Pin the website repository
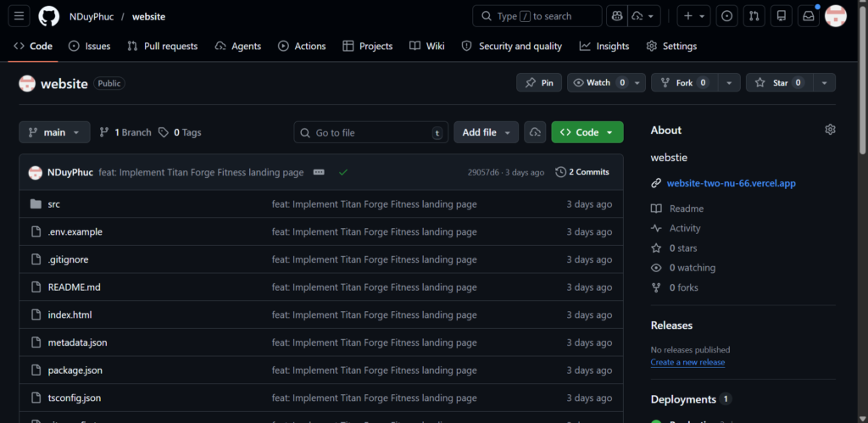The height and width of the screenshot is (423, 868). tap(539, 82)
